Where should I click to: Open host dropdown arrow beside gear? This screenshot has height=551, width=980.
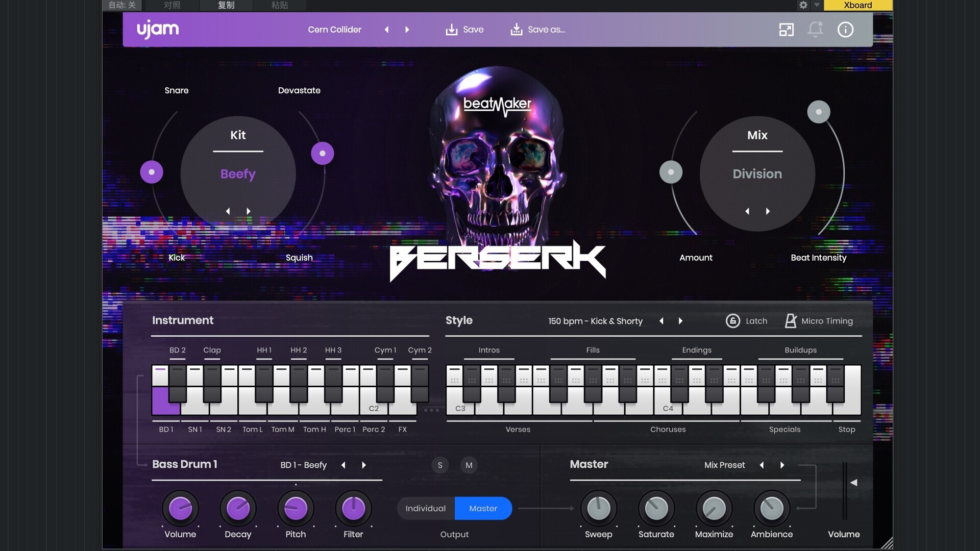(817, 5)
